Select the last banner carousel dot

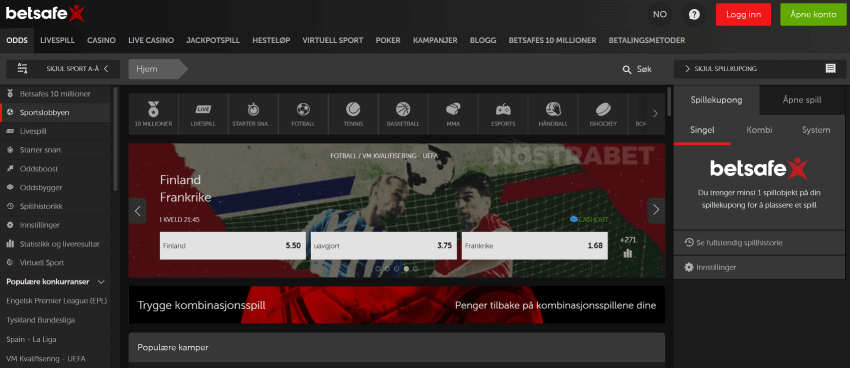coord(416,268)
